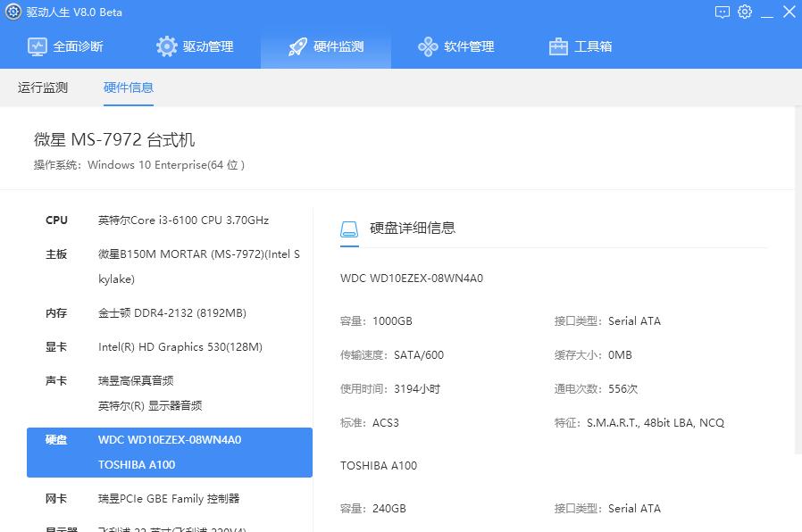802x532 pixels.
Task: Open the feedback message icon
Action: tap(723, 12)
